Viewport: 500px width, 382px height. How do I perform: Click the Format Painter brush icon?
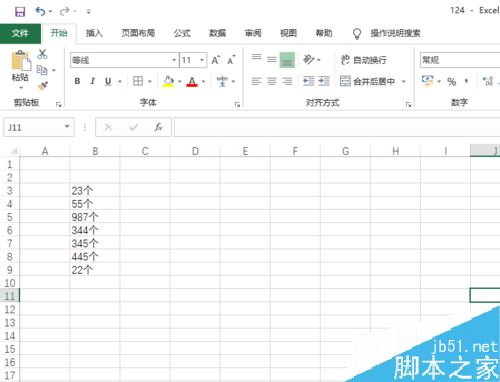pyautogui.click(x=43, y=86)
